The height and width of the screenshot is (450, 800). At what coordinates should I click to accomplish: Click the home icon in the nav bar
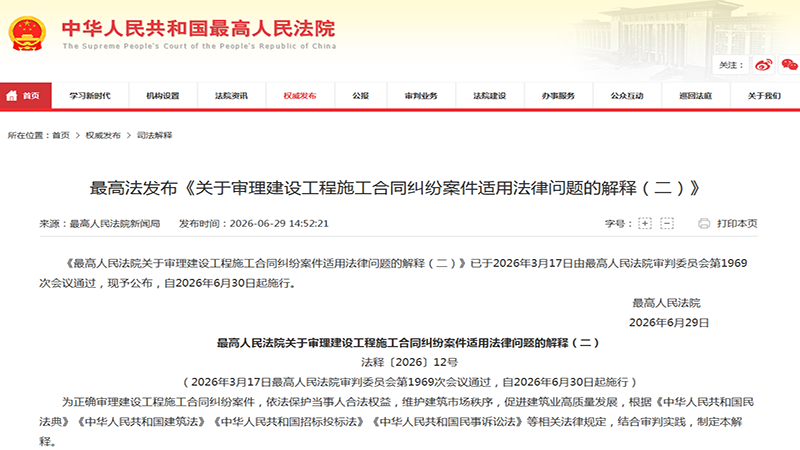pyautogui.click(x=12, y=95)
